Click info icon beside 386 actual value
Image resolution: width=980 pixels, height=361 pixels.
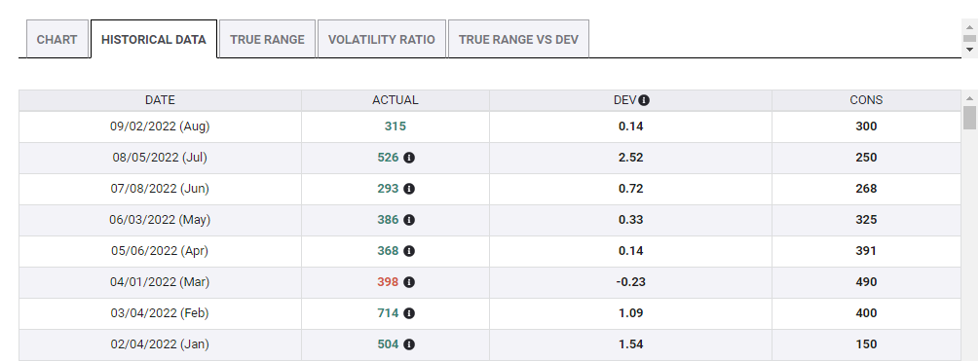409,220
